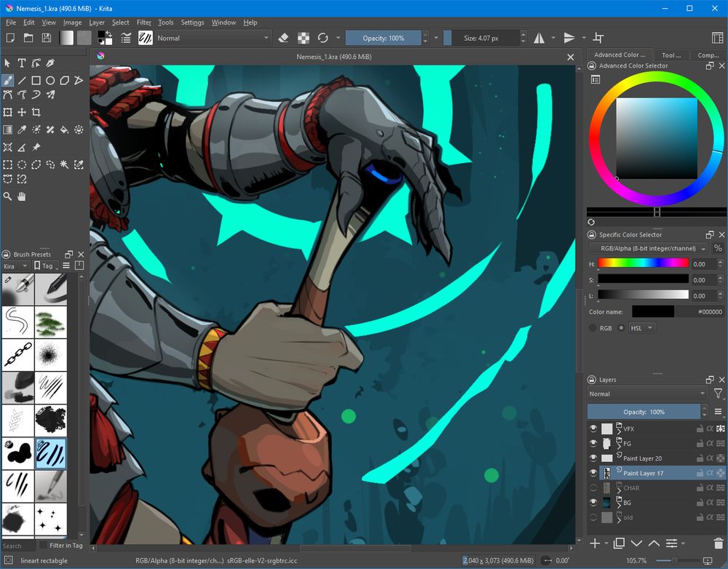This screenshot has height=569, width=728.
Task: Select the Zoom magnifier tool
Action: click(x=8, y=196)
